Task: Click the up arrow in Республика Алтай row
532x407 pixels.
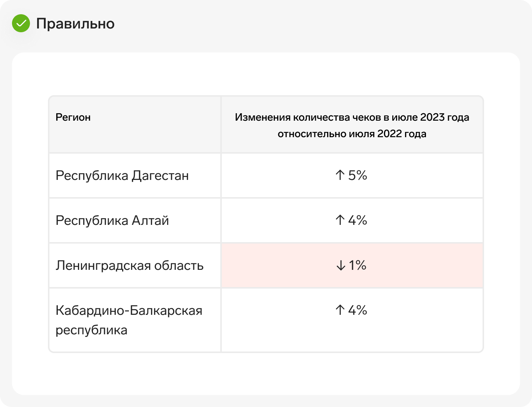Action: 340,220
